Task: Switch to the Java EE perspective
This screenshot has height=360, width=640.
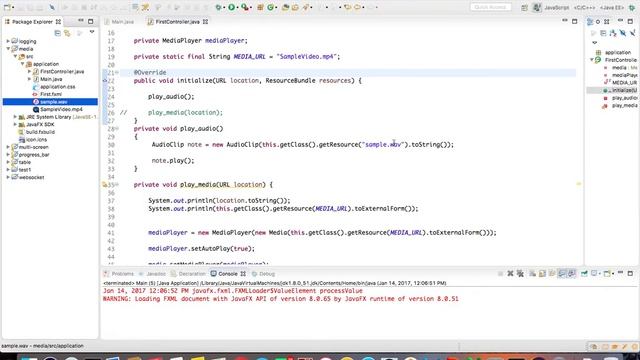Action: pos(611,7)
